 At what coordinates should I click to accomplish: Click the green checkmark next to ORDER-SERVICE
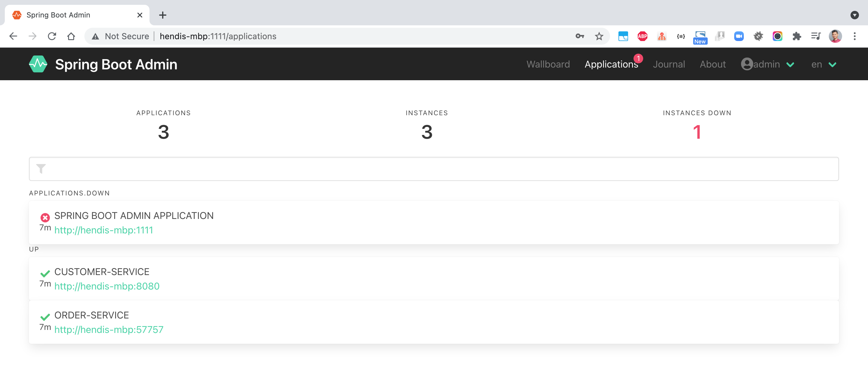tap(46, 317)
